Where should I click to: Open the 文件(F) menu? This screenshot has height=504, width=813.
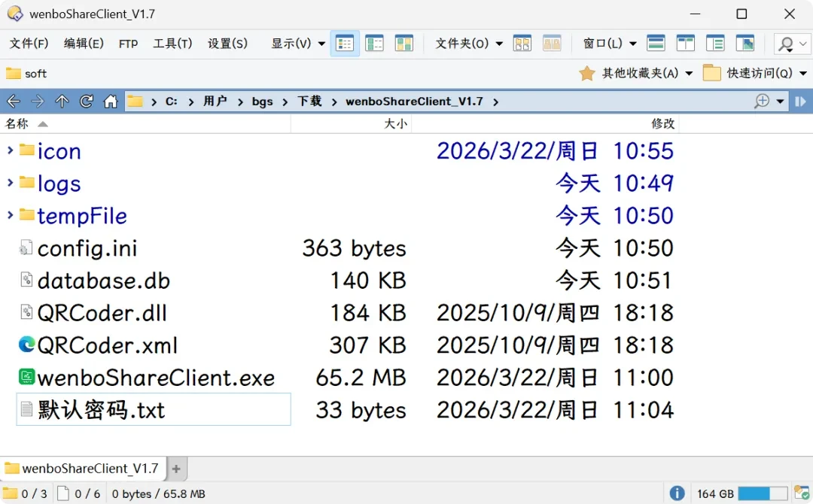tap(29, 44)
